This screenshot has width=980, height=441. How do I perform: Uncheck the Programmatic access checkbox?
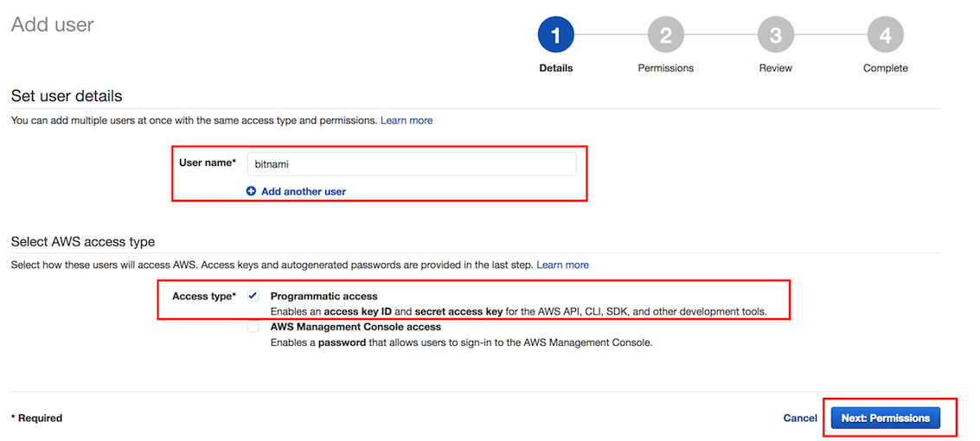pyautogui.click(x=253, y=296)
